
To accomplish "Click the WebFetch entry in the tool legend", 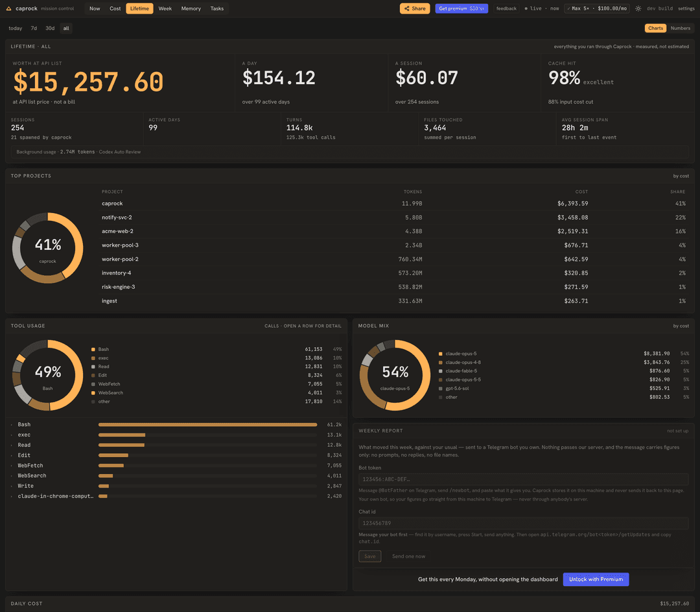I will point(216,384).
